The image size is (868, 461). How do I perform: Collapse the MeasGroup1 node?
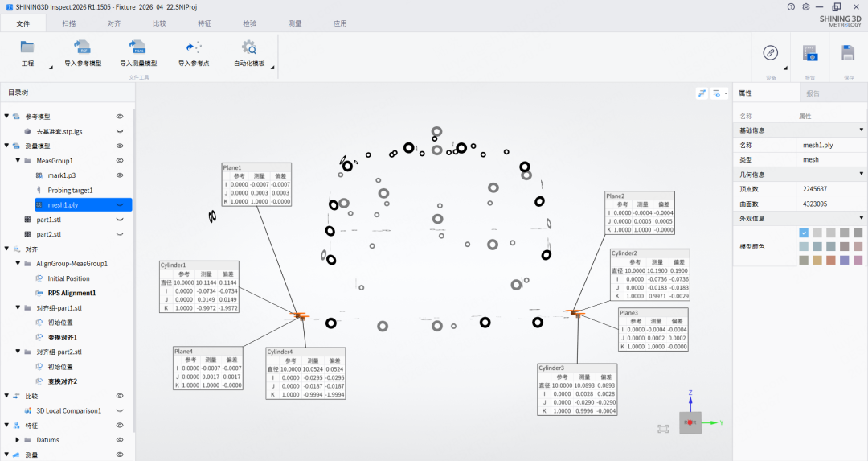(x=18, y=161)
